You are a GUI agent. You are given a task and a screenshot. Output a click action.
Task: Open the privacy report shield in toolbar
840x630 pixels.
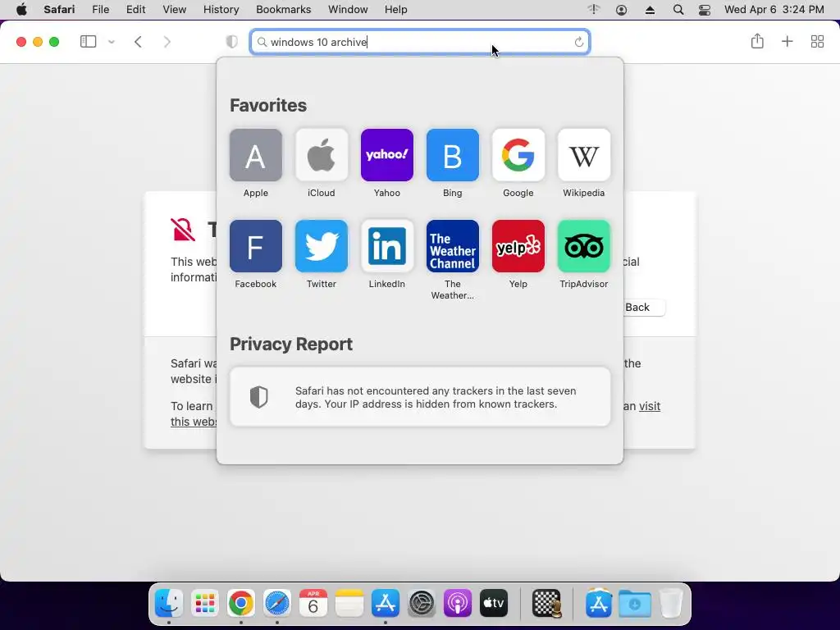[231, 42]
